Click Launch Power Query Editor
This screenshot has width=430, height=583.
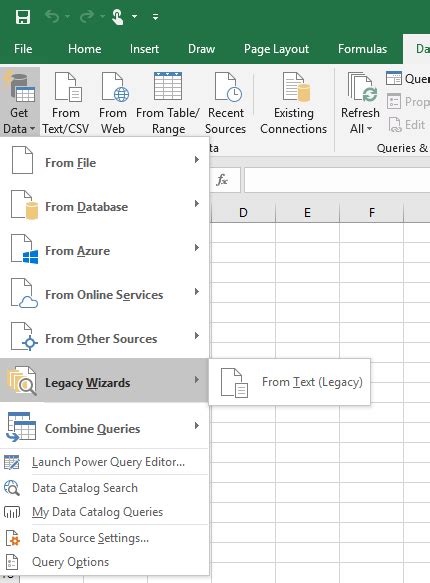(x=104, y=462)
